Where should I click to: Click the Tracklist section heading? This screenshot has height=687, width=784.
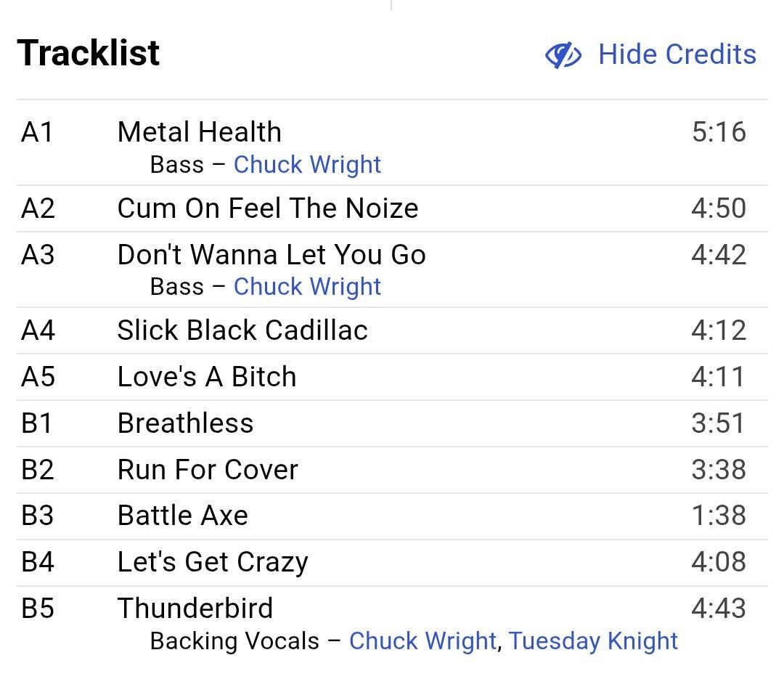pyautogui.click(x=89, y=53)
